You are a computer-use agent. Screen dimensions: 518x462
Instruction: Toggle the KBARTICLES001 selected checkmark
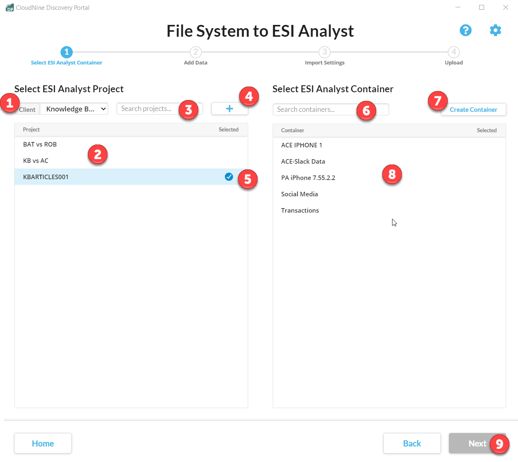[229, 177]
